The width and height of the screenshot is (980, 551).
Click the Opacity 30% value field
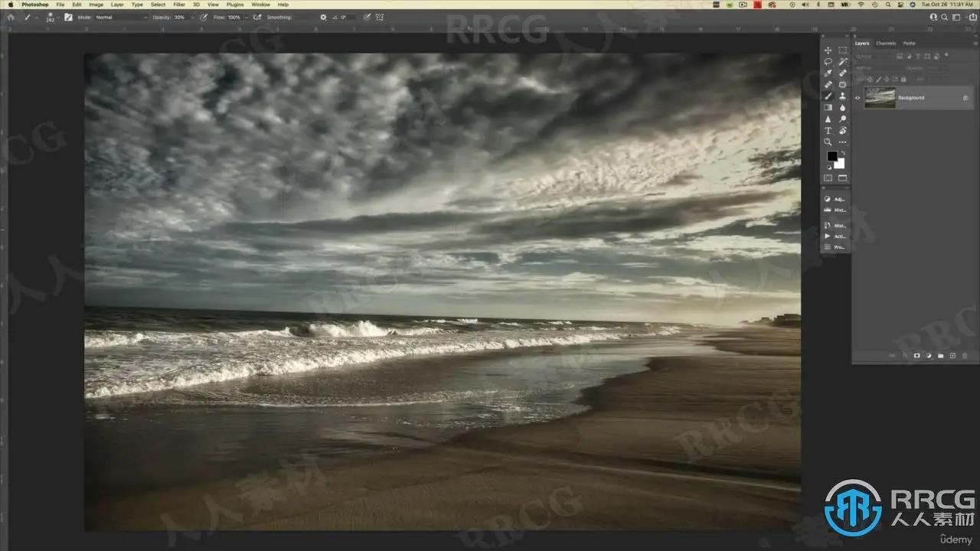[x=180, y=17]
